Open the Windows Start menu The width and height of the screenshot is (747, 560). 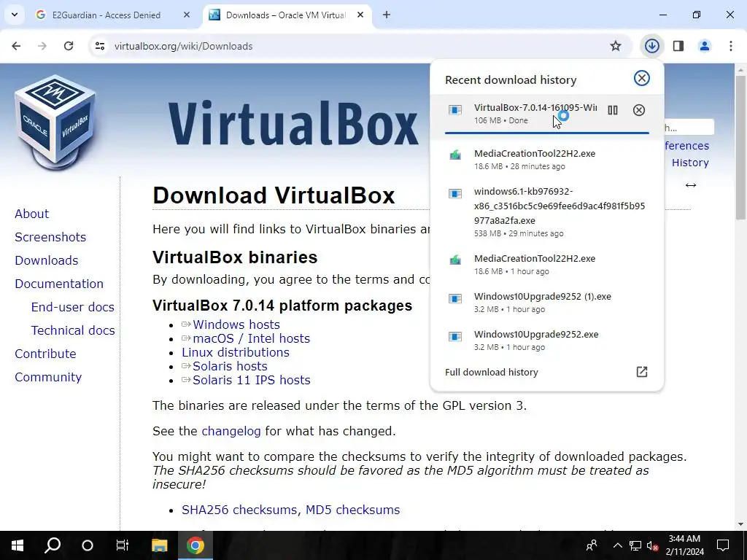(18, 545)
